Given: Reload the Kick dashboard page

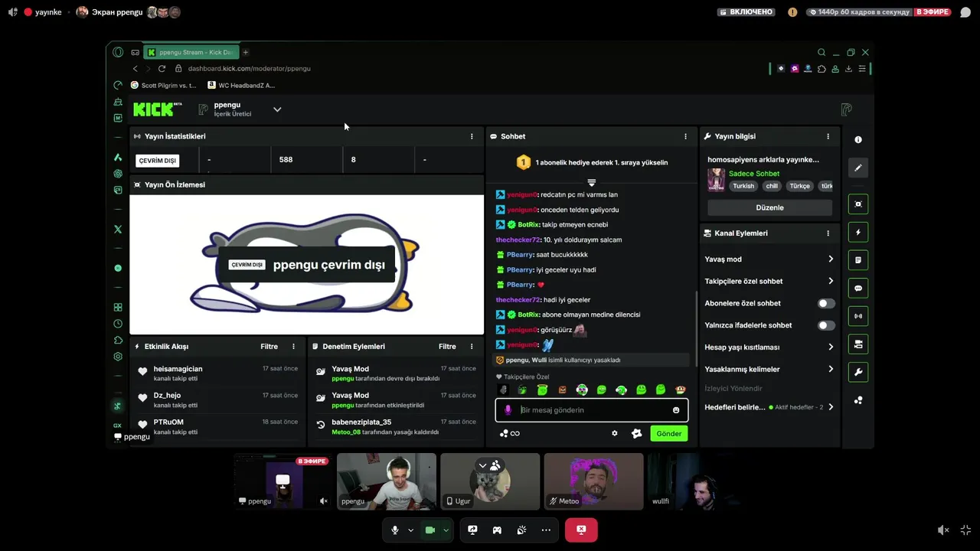Looking at the screenshot, I should point(162,69).
